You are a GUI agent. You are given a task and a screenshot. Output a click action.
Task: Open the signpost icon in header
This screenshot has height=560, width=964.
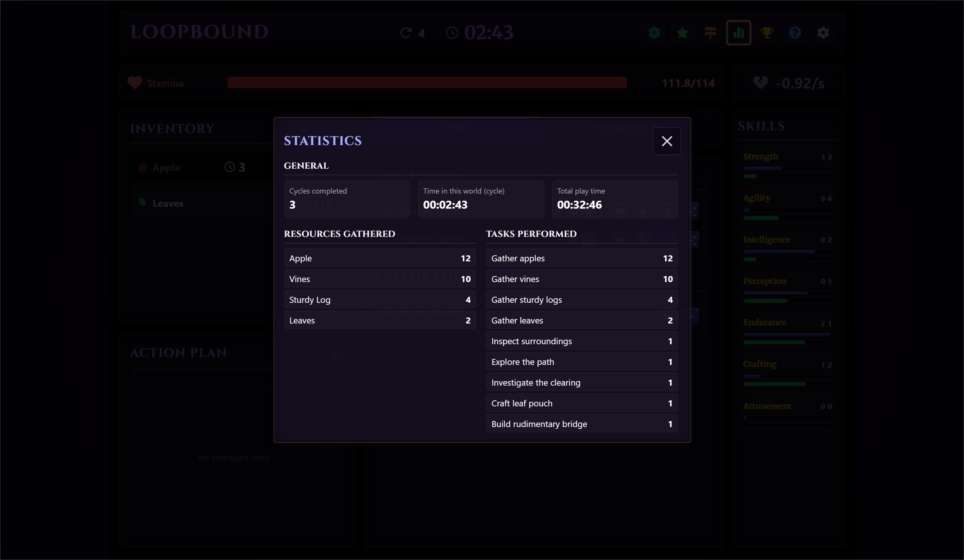[x=710, y=33]
